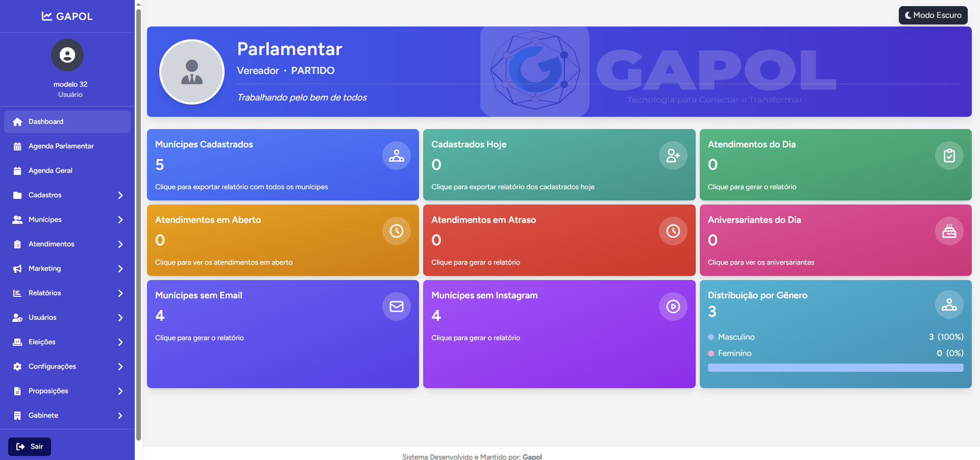Click the parlamentar profile photo placeholder
The image size is (980, 460).
point(192,72)
